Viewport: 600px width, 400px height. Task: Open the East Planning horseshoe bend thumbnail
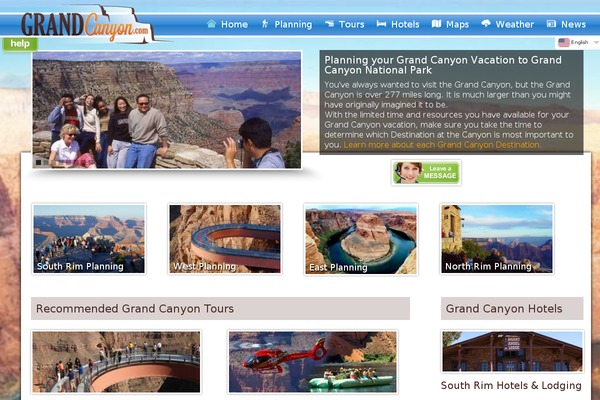click(x=361, y=239)
